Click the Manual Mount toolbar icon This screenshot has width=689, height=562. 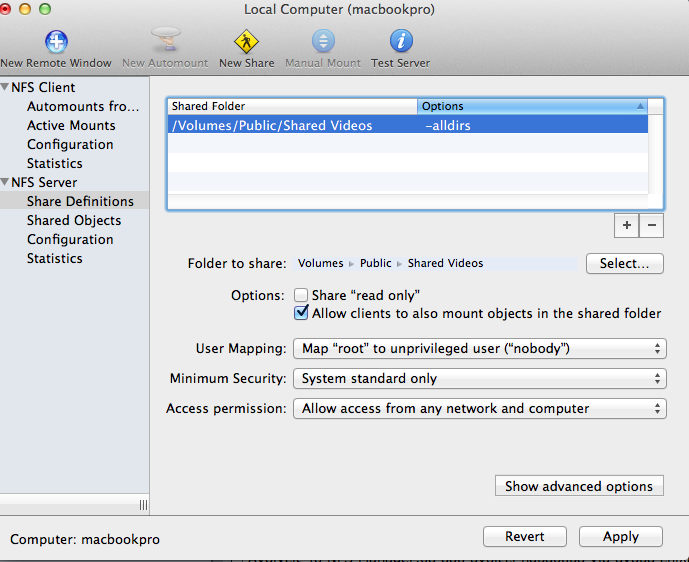(x=323, y=41)
